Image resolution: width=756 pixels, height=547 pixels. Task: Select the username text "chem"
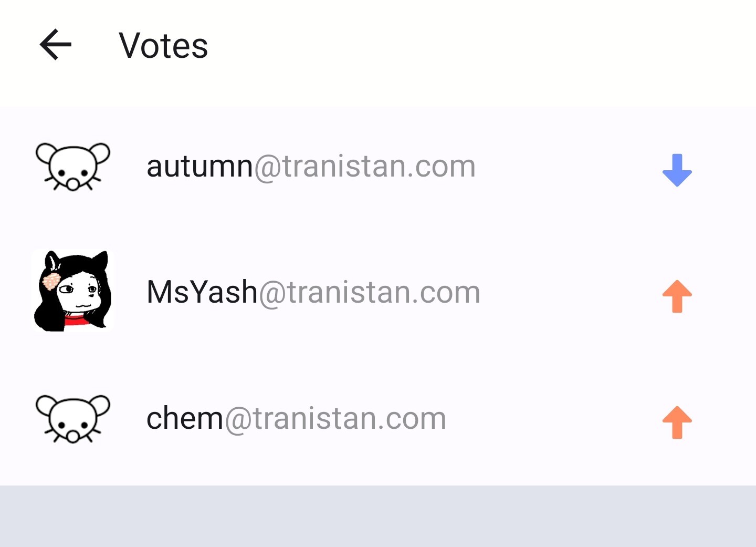coord(185,419)
